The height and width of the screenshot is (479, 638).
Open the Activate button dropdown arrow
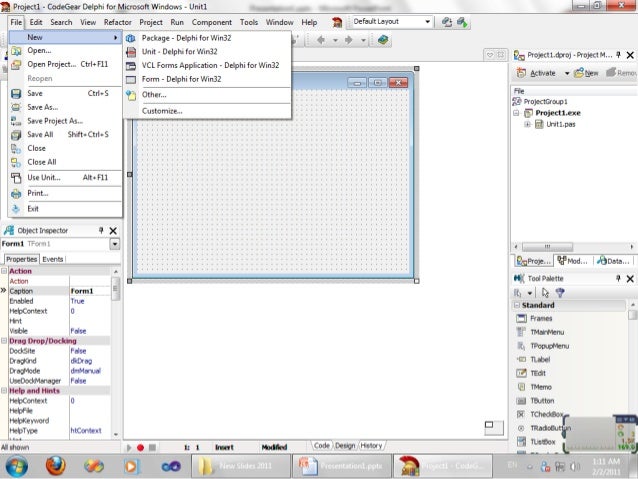click(567, 73)
